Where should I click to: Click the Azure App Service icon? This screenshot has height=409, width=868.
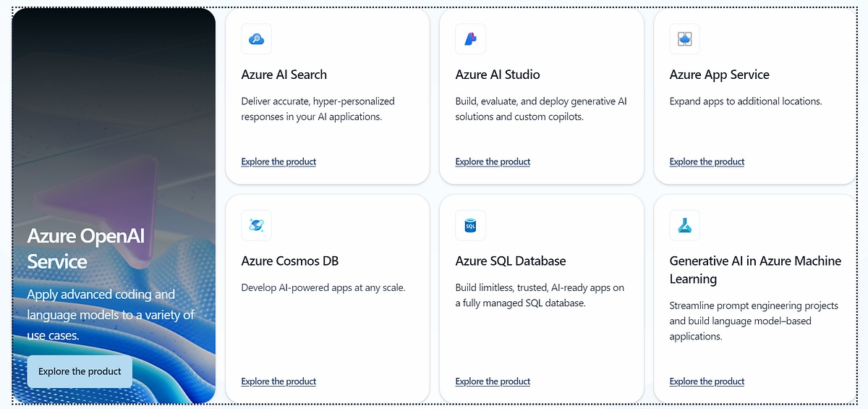[684, 39]
